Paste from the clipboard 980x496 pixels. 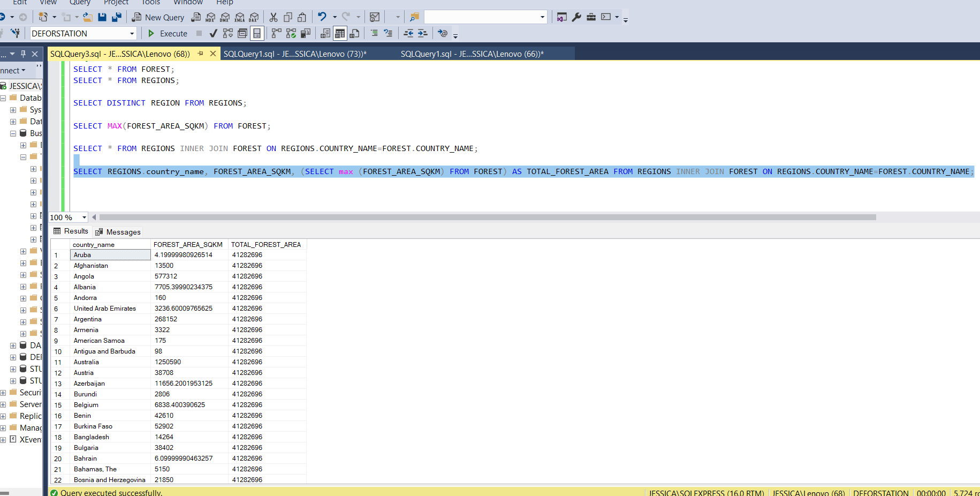[x=301, y=17]
